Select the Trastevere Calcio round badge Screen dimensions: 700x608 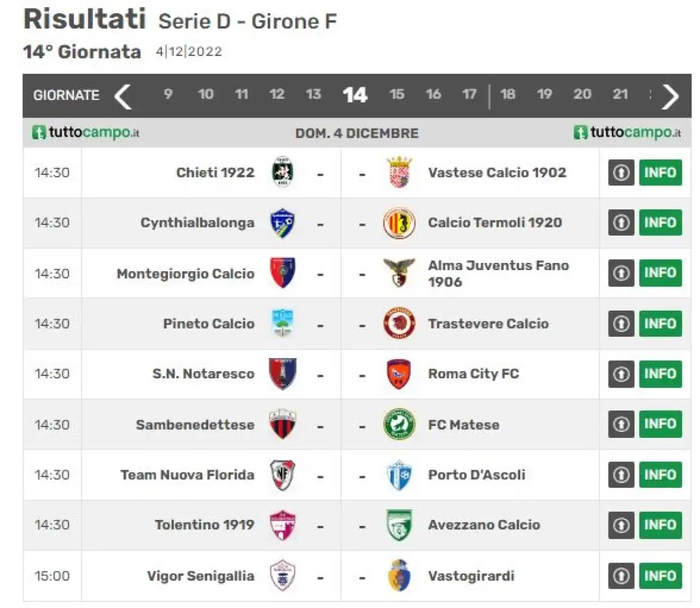pyautogui.click(x=399, y=323)
